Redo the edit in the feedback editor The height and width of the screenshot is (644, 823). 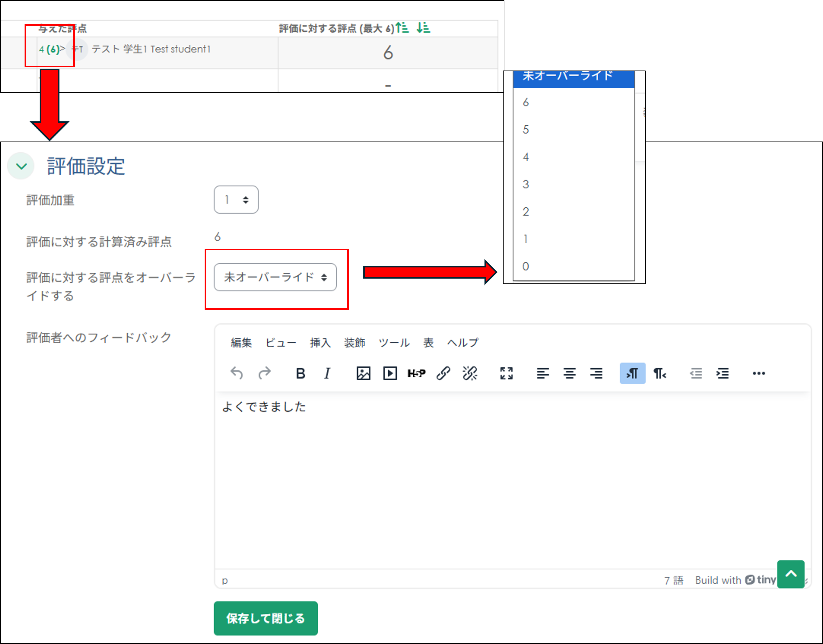pos(265,373)
